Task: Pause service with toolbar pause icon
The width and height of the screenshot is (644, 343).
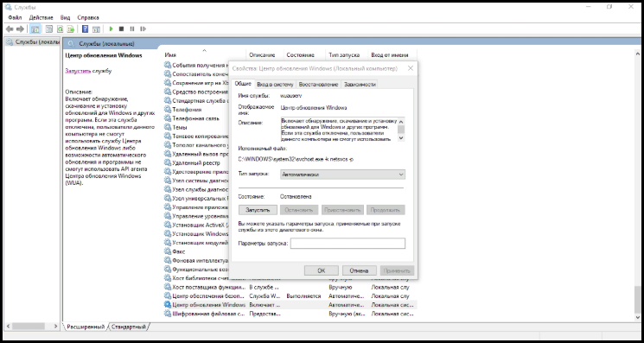Action: [132, 29]
